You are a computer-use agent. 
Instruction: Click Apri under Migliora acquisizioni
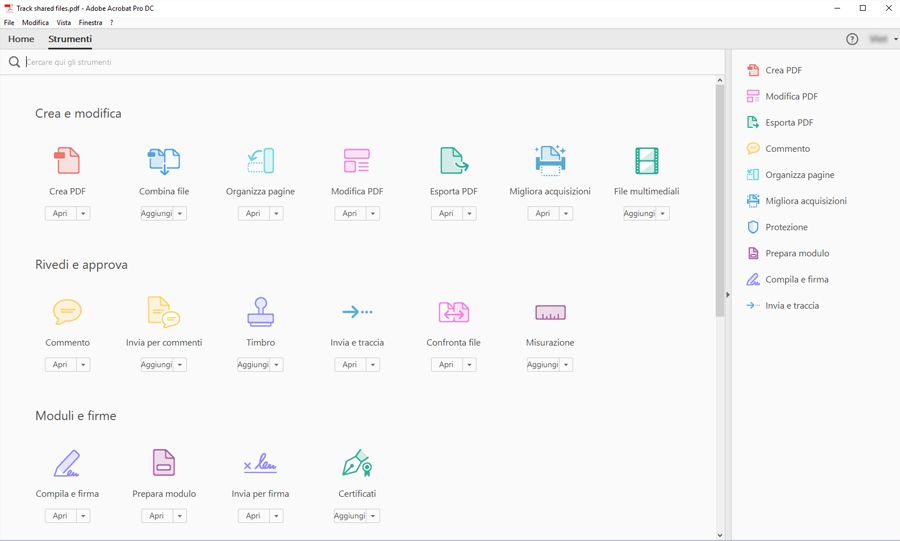[x=542, y=213]
